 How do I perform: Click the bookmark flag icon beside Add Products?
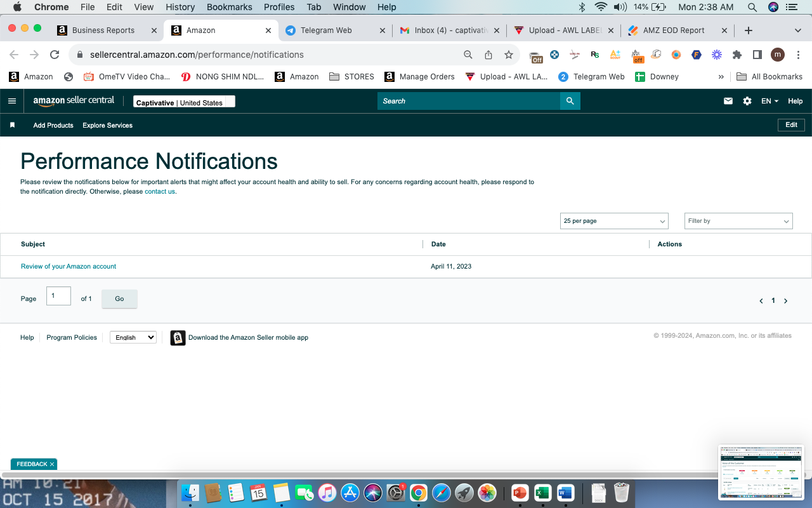pyautogui.click(x=12, y=125)
